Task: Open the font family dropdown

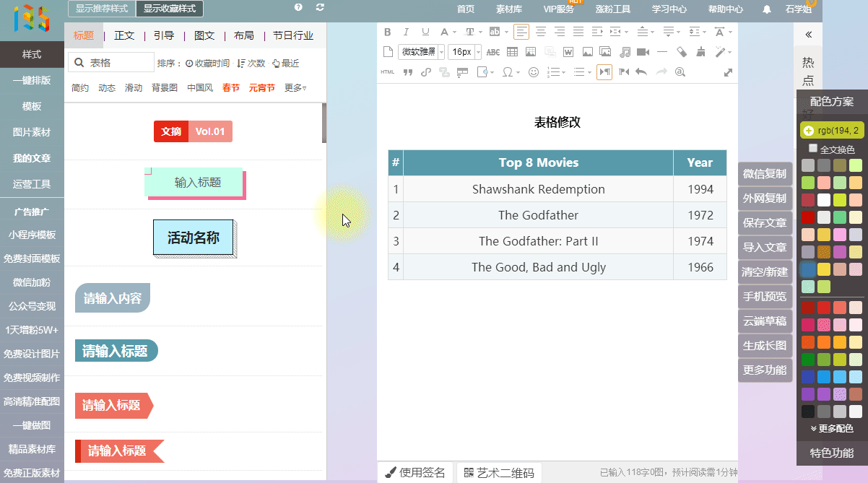Action: tap(422, 52)
